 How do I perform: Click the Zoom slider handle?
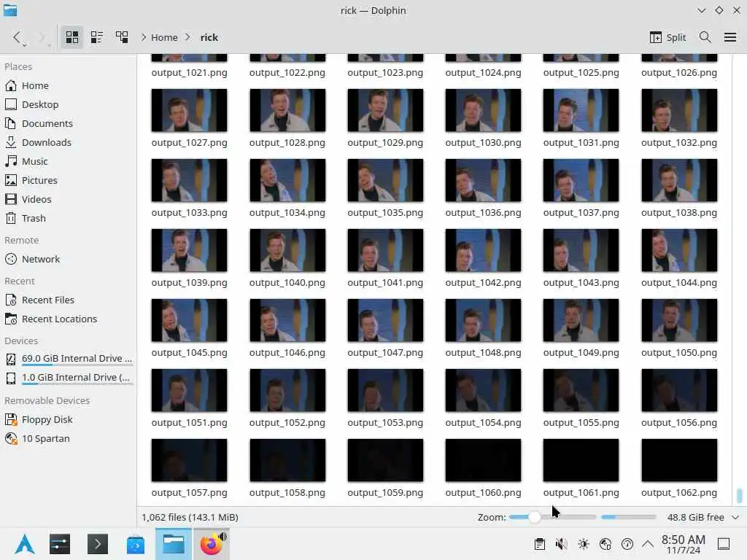click(x=535, y=517)
